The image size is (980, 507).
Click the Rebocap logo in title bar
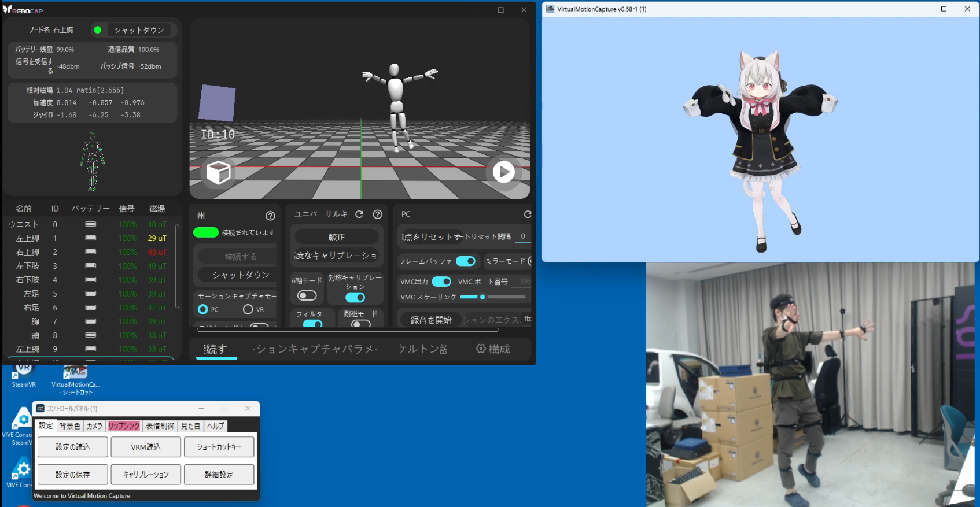(x=23, y=10)
